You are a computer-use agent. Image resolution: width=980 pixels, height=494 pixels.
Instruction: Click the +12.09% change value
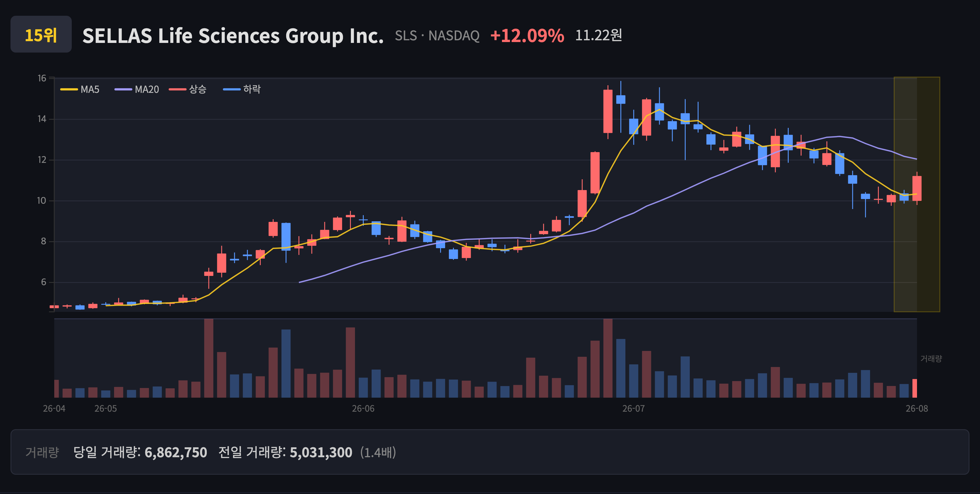[527, 36]
